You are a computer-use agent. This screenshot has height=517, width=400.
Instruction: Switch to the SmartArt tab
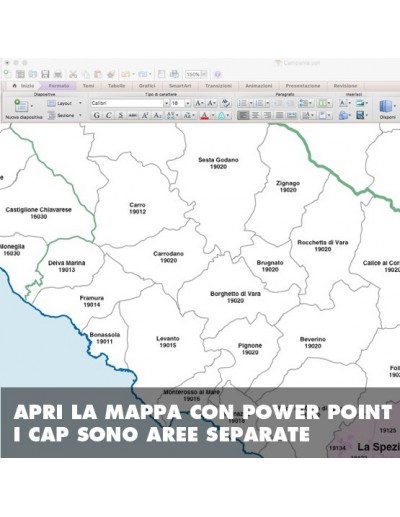(180, 86)
